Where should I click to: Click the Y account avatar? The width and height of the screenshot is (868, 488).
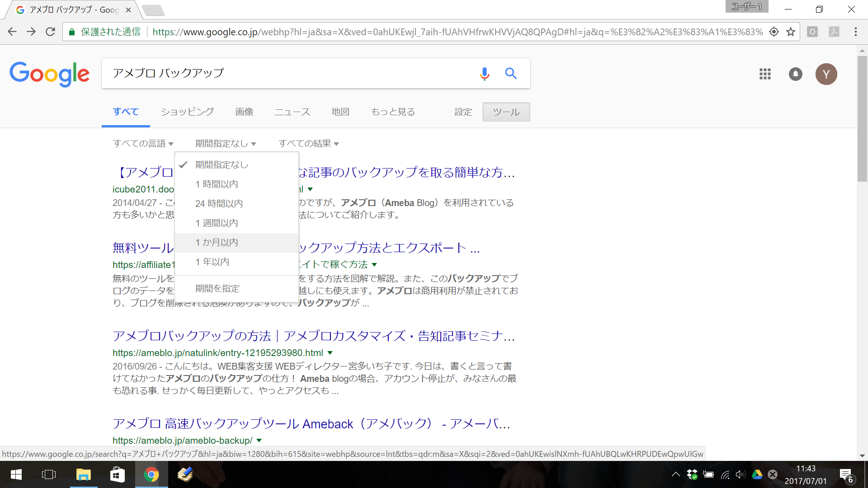[826, 74]
